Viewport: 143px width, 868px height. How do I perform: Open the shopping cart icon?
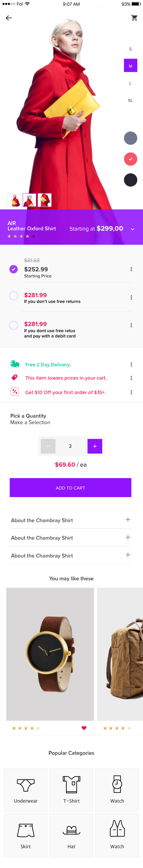click(134, 18)
